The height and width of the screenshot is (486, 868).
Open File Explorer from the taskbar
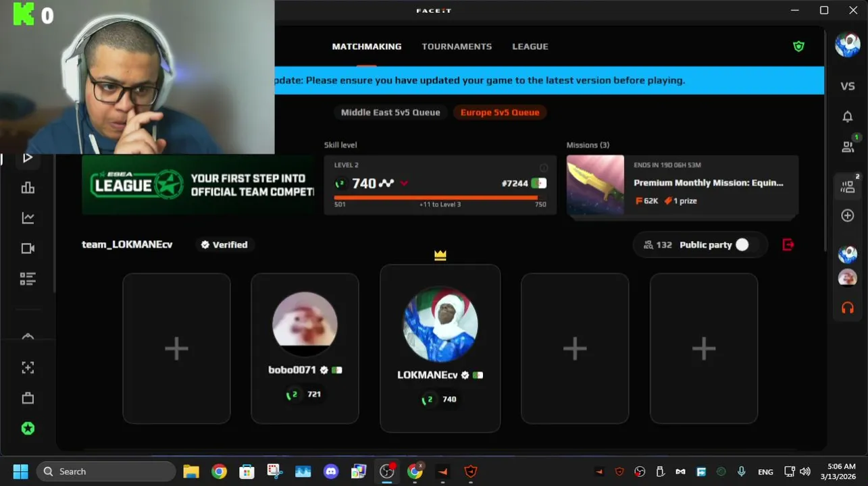(191, 471)
